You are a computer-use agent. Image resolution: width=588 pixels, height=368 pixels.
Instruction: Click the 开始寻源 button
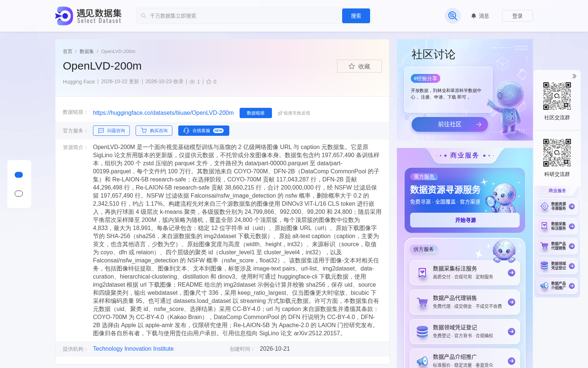coord(465,220)
